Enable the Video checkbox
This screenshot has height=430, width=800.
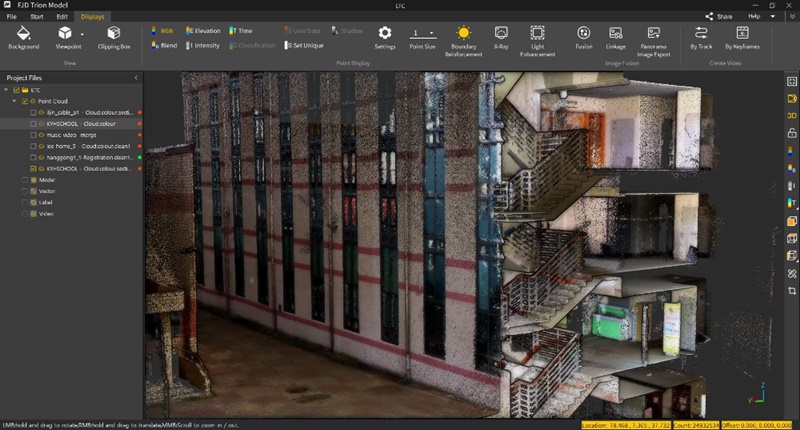[x=24, y=214]
